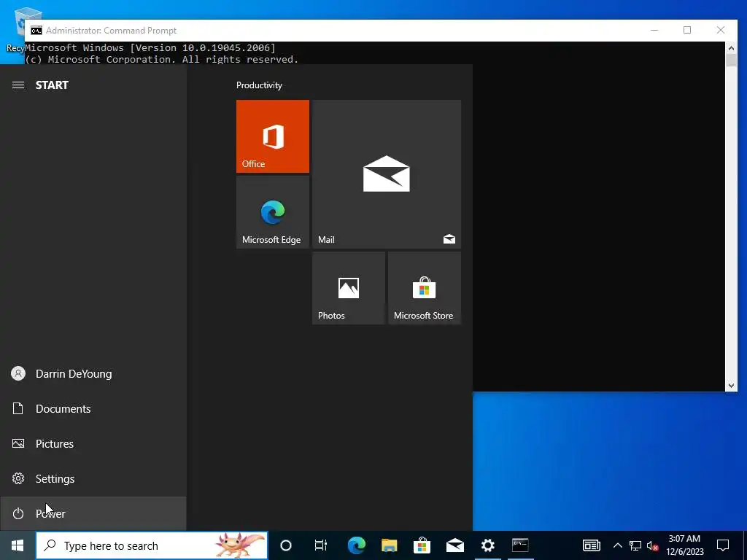The height and width of the screenshot is (560, 747).
Task: Open Settings gear on taskbar
Action: point(488,545)
